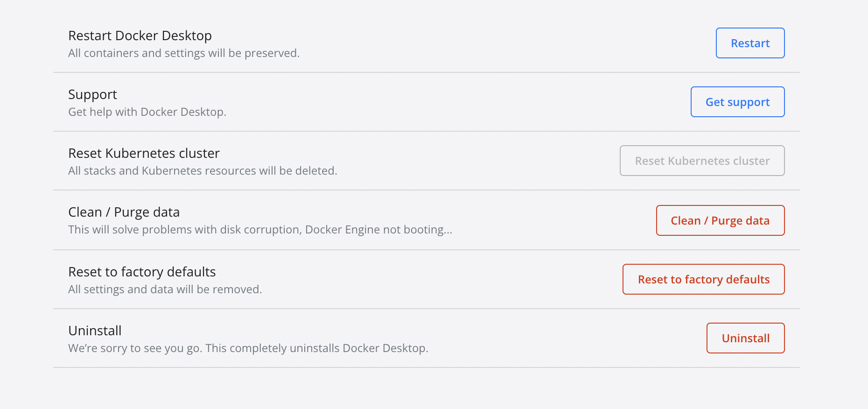Click the 'We're sorry to see you go' text

pyautogui.click(x=248, y=348)
